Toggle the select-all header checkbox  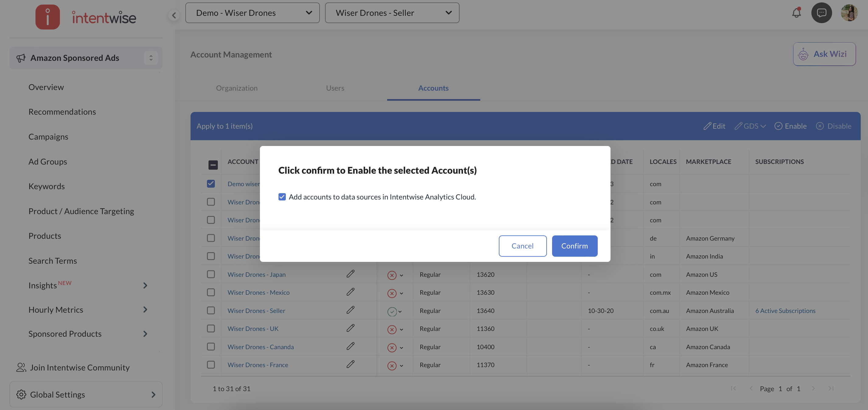(x=213, y=165)
